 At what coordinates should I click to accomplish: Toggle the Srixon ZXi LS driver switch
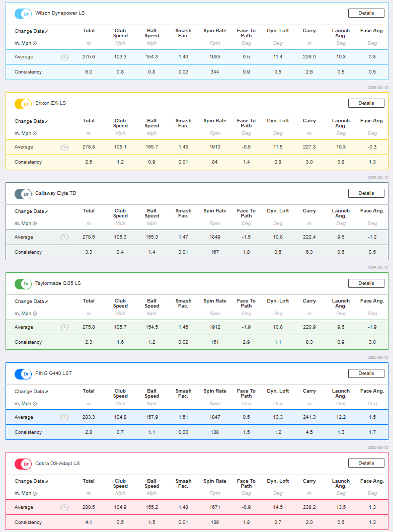click(x=23, y=104)
